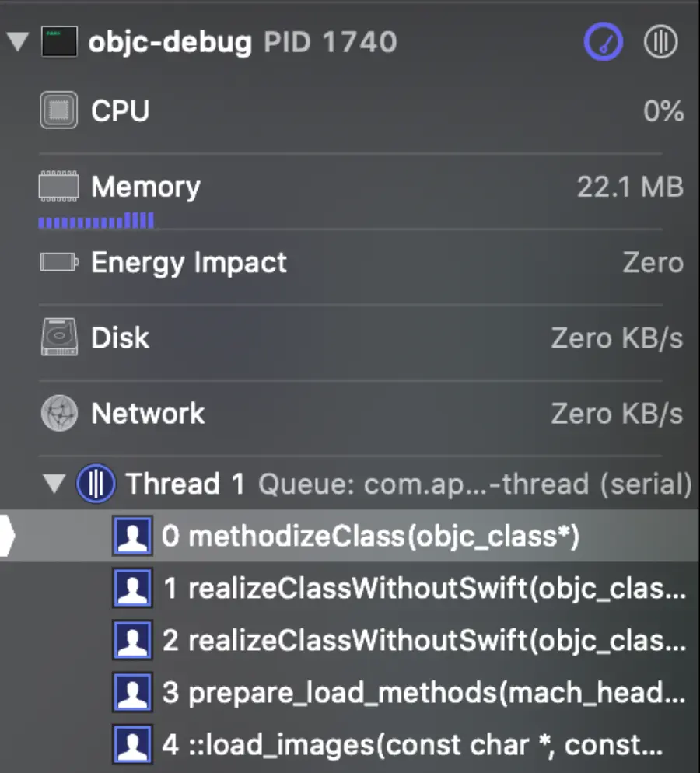700x773 pixels.
Task: Select frame 3 prepare_load_methods
Action: pyautogui.click(x=350, y=693)
